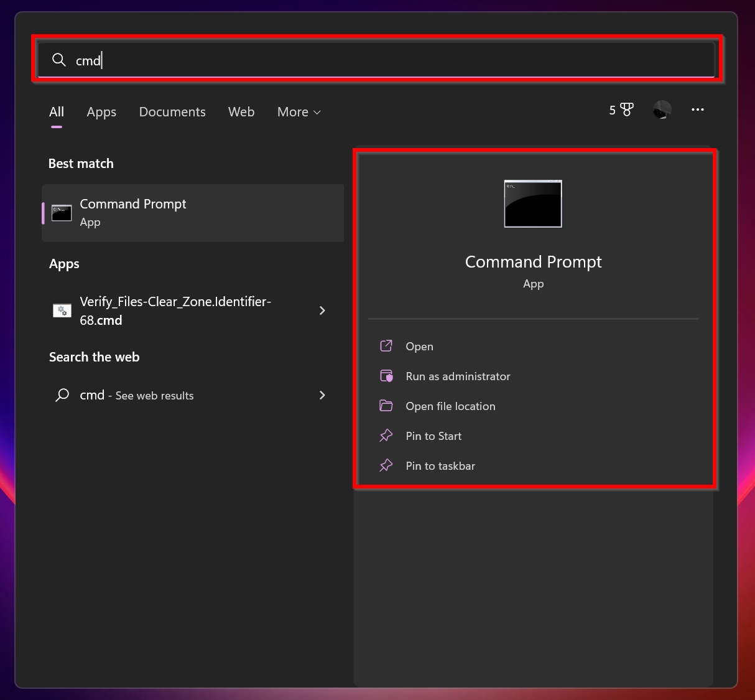
Task: Choose Run as administrator
Action: click(x=534, y=376)
